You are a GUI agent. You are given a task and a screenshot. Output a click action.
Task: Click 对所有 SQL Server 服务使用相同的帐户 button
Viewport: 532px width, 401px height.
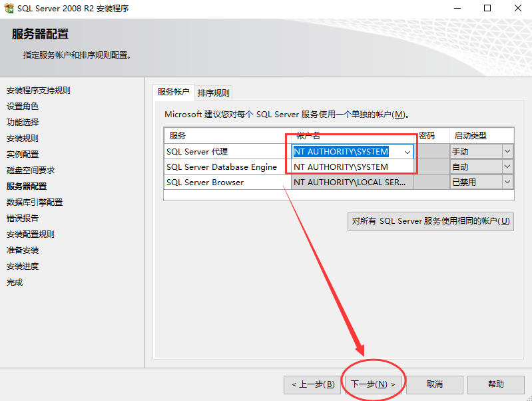pos(431,221)
